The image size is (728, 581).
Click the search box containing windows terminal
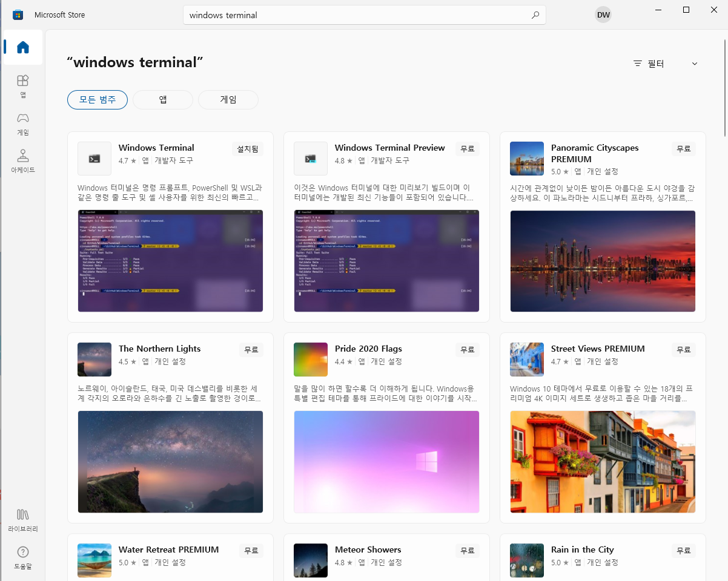coord(364,15)
